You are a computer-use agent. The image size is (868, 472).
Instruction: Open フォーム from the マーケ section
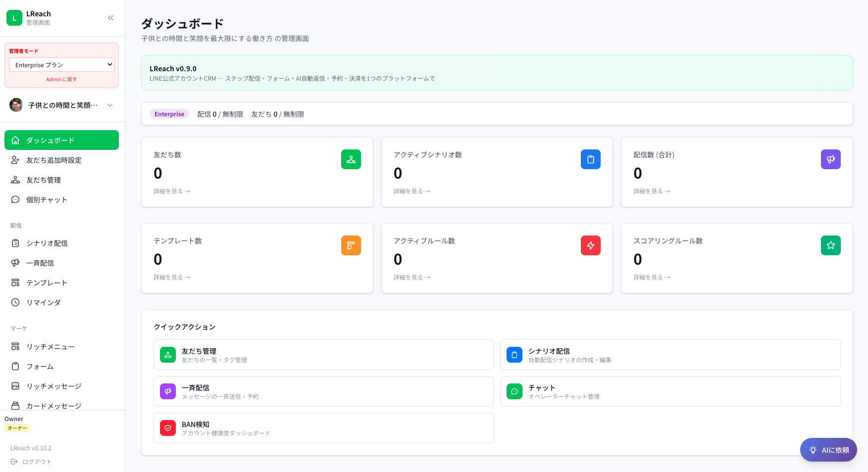tap(40, 366)
